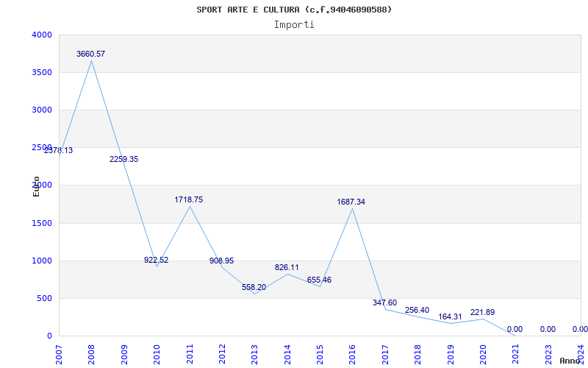This screenshot has height=368, width=588.
Task: Click the 2015 x-axis year label
Action: [x=320, y=354]
